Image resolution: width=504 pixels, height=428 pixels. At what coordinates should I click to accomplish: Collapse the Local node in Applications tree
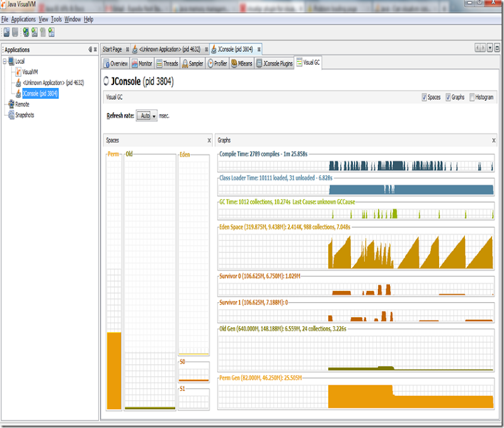coord(4,61)
